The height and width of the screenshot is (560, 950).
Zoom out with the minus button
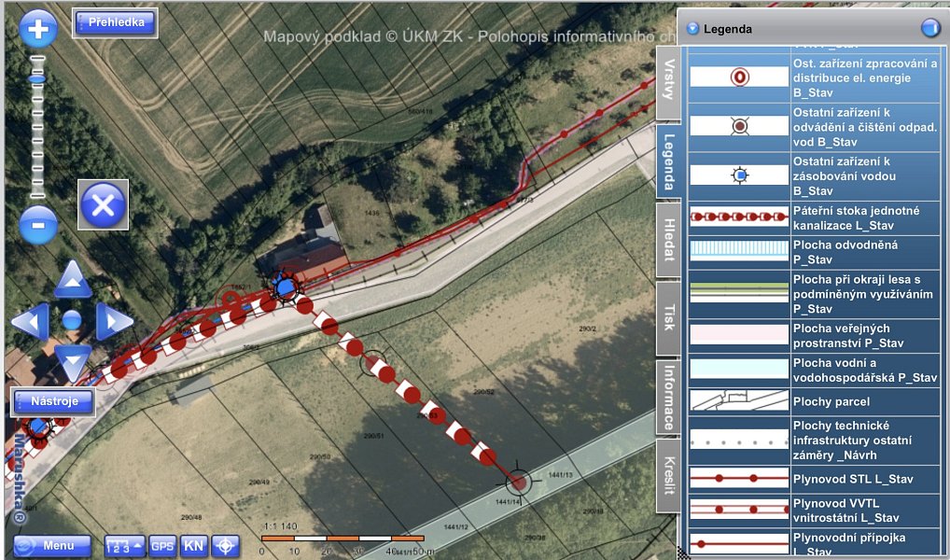click(38, 225)
